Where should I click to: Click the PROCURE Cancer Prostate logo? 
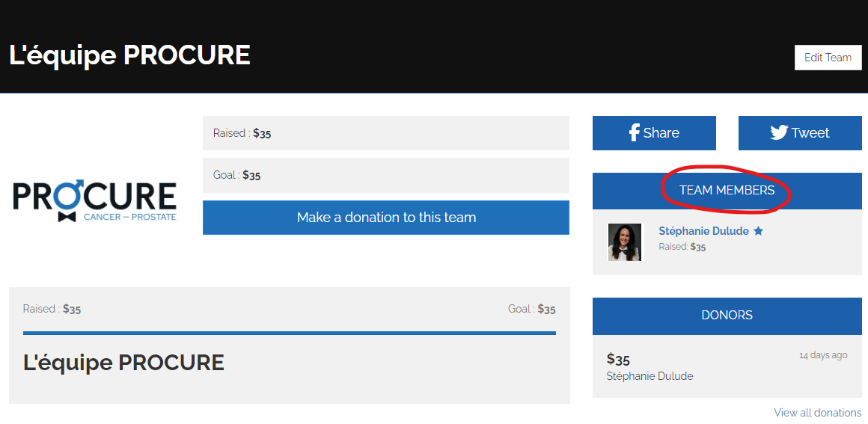(94, 202)
